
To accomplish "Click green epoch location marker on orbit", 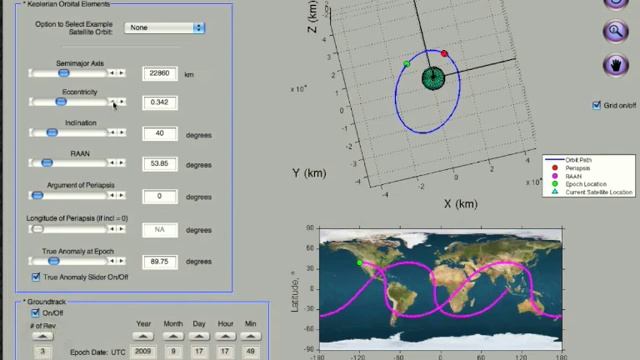I will pyautogui.click(x=407, y=64).
